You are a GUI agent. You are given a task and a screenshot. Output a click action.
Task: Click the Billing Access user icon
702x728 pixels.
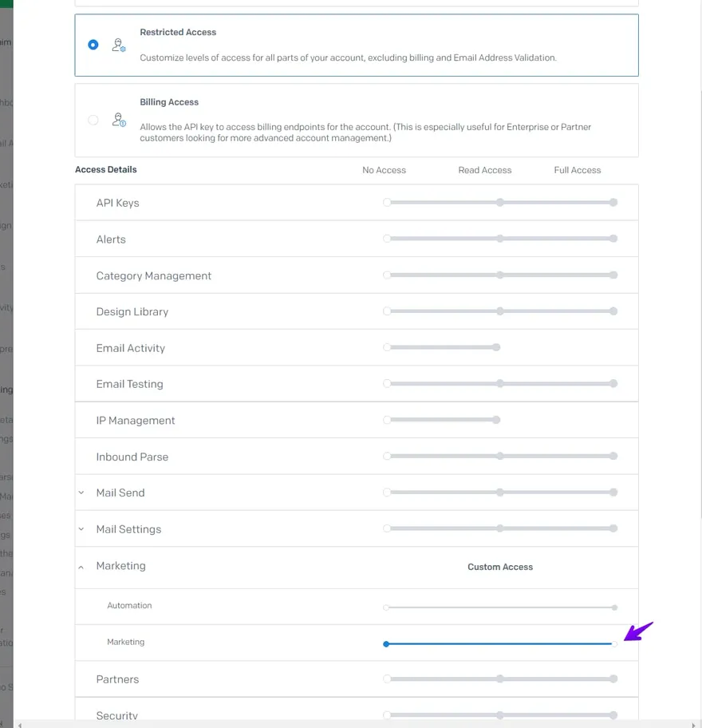point(119,121)
